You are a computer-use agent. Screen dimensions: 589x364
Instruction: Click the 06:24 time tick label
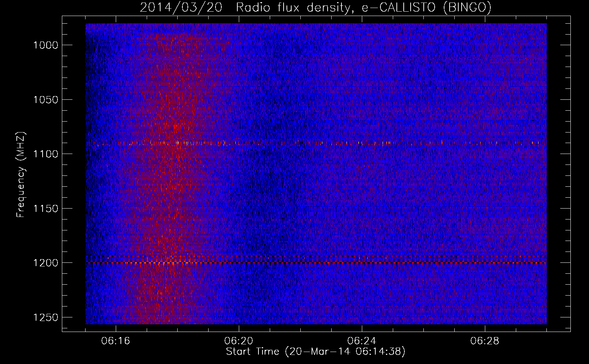362,341
